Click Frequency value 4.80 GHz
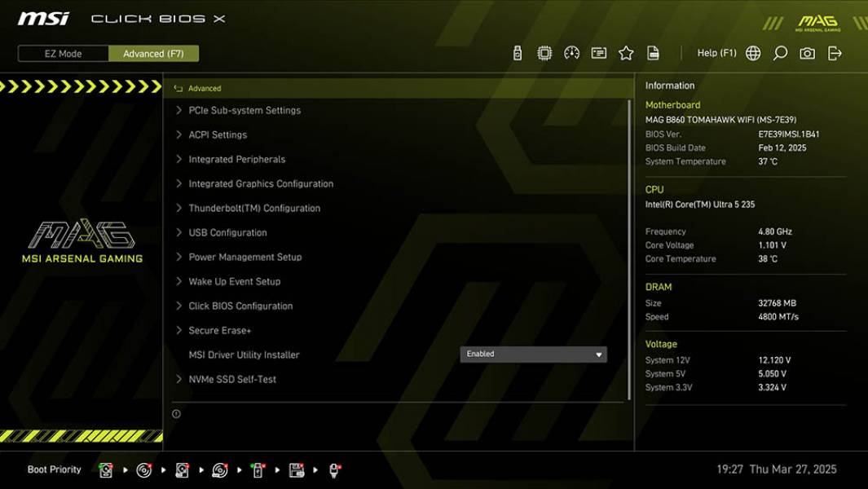The height and width of the screenshot is (489, 868). coord(775,231)
